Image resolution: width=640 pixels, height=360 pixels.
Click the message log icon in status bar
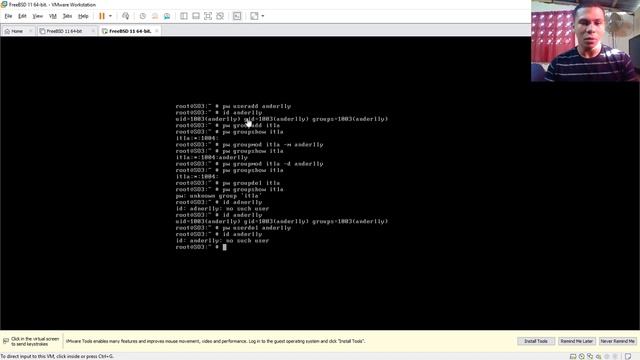tap(628, 356)
